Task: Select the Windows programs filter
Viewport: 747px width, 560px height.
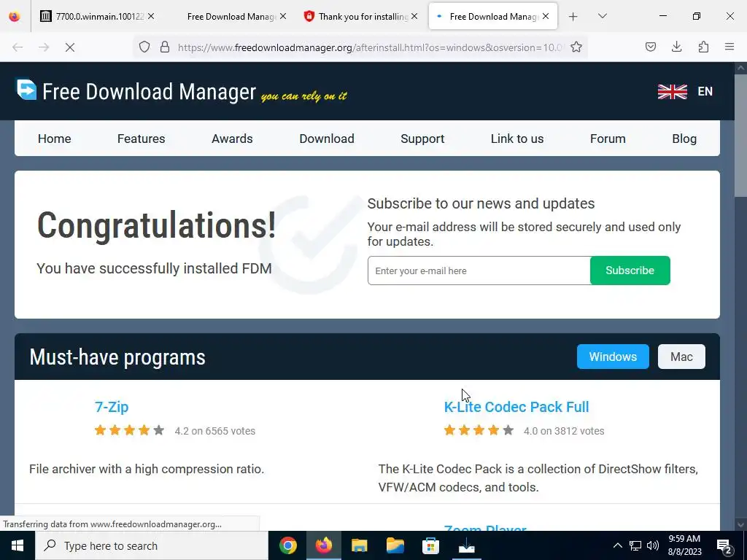Action: 613,357
